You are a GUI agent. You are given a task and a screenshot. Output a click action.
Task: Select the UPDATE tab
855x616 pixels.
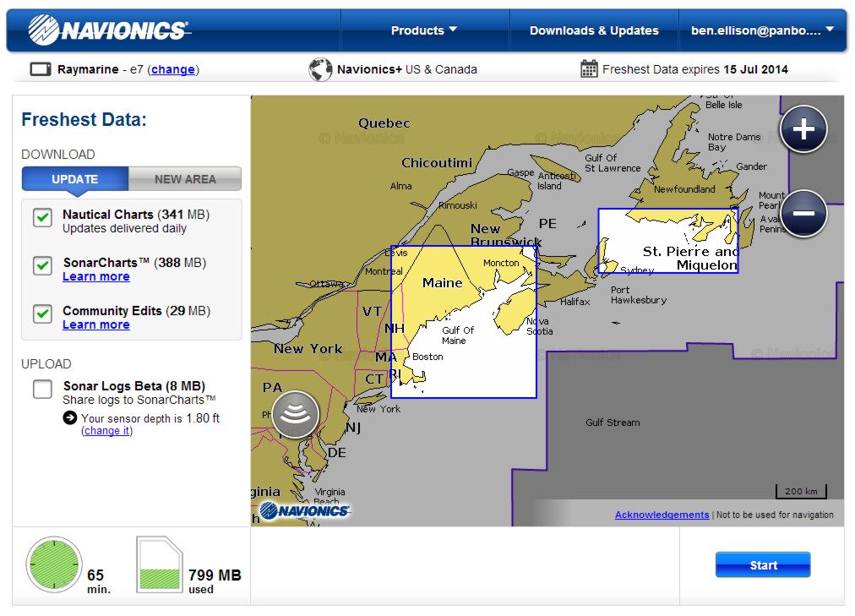75,179
